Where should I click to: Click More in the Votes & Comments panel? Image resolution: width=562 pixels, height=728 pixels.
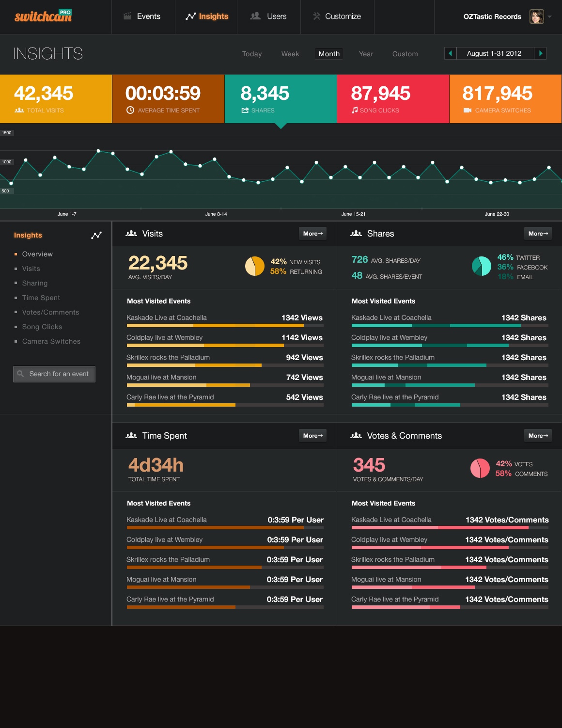pyautogui.click(x=538, y=436)
